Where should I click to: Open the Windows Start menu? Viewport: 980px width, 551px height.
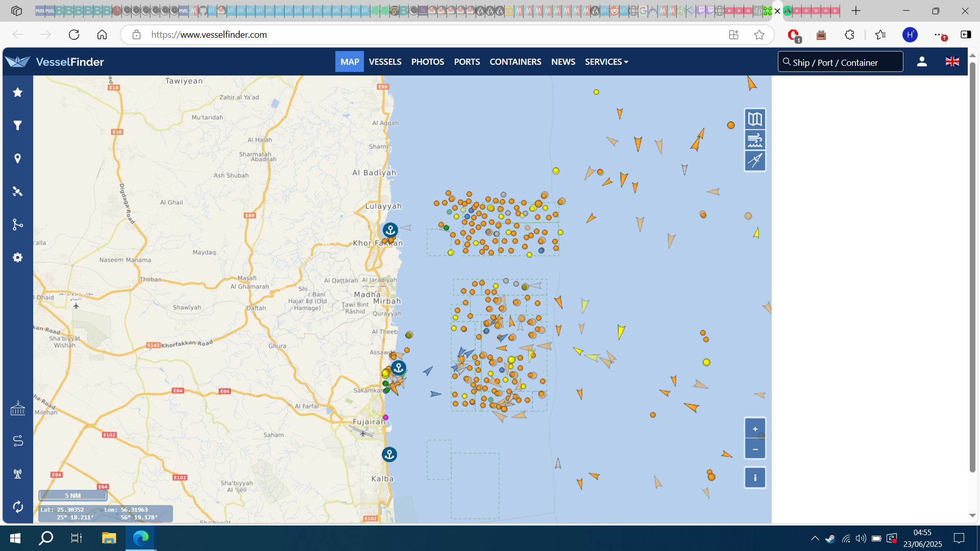click(x=15, y=538)
